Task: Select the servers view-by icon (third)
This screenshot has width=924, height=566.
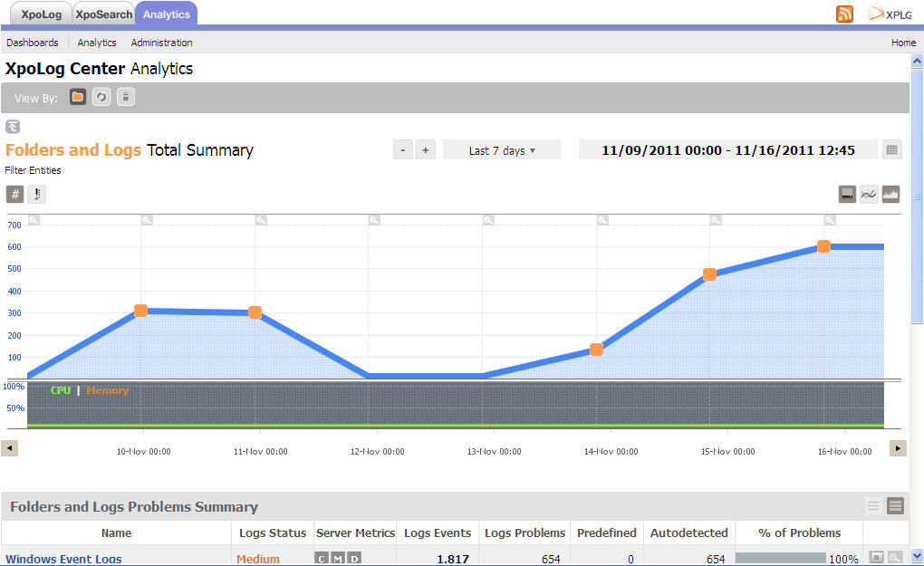Action: click(x=126, y=97)
